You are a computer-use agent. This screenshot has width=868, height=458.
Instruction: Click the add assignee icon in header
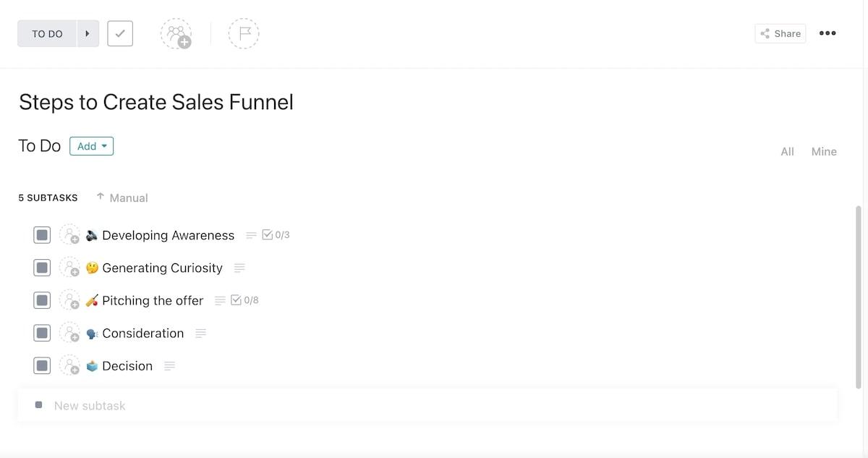[x=176, y=33]
